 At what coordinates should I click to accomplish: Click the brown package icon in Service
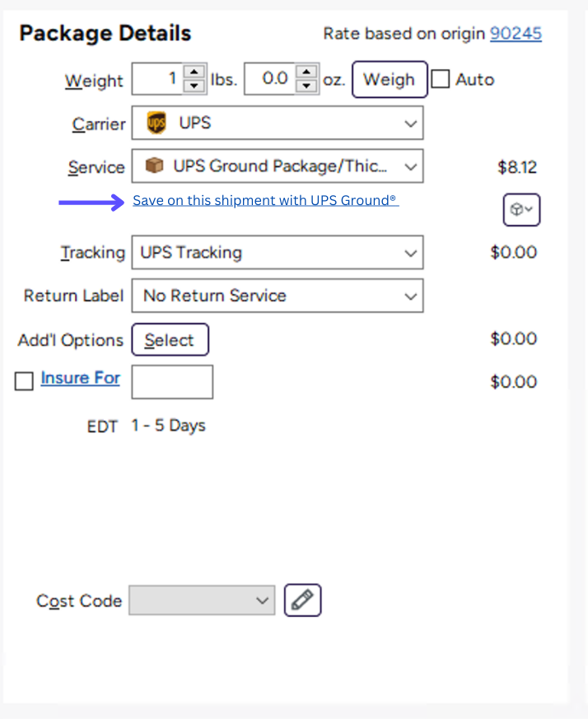(x=154, y=166)
